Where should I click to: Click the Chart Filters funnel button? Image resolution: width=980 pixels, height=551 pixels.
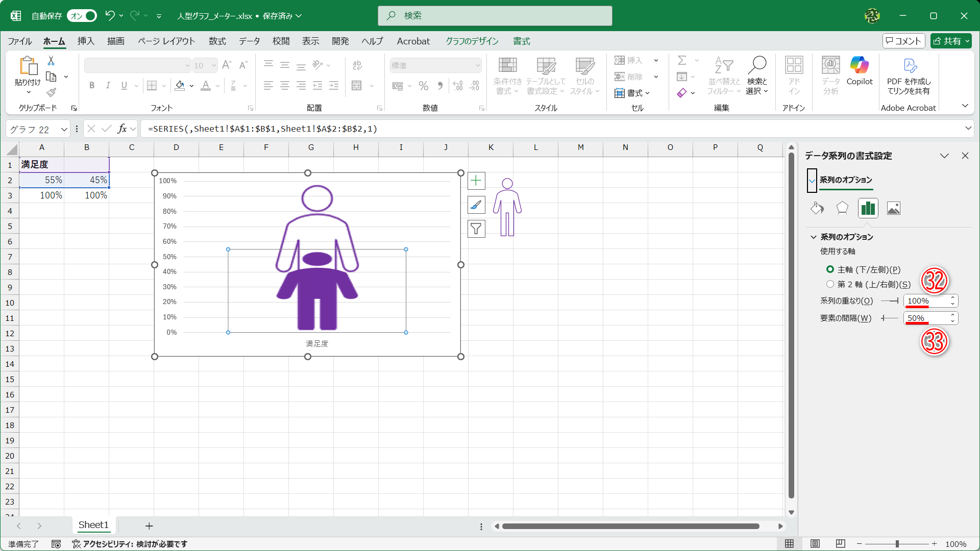point(476,229)
